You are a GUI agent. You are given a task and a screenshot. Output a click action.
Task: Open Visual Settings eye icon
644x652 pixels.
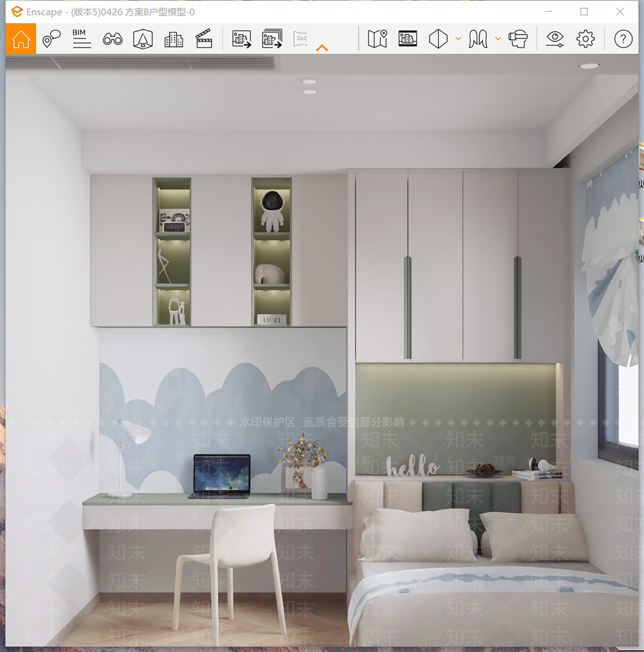(555, 39)
